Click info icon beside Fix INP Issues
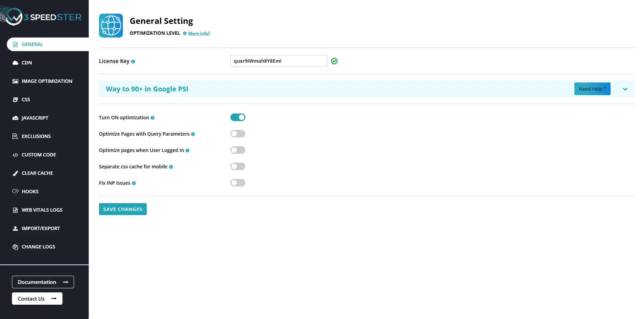644x319 pixels. 134,183
